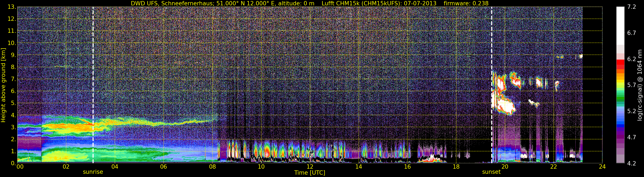Click the '9.' height axis tick label
Viewport: 644px width, 177px height.
tap(13, 55)
